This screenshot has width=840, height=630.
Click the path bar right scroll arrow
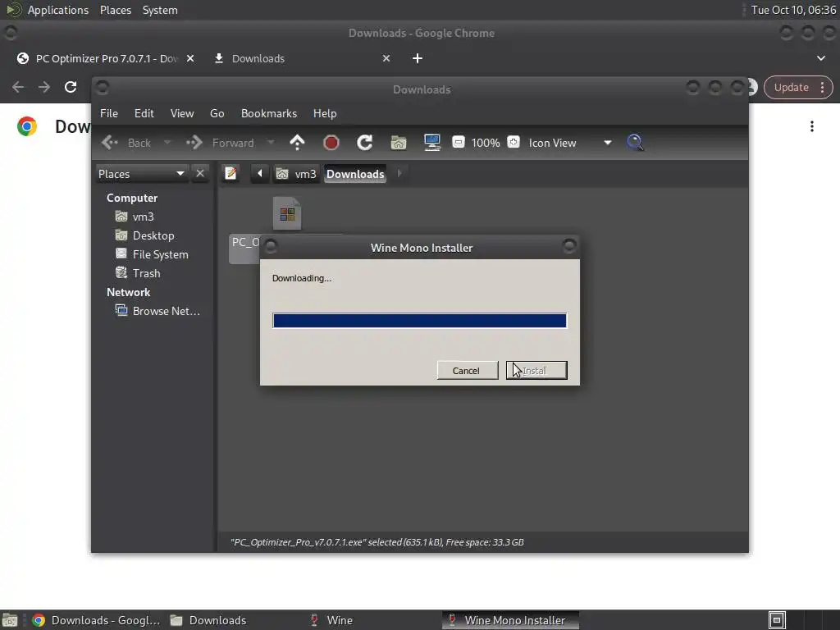pyautogui.click(x=399, y=174)
